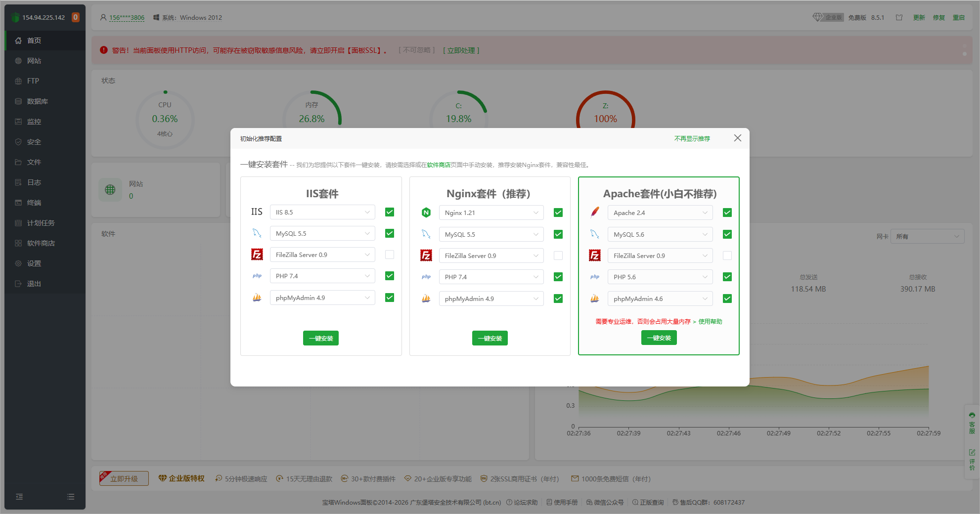Click the Apache feather icon
The width and height of the screenshot is (980, 514).
pos(595,213)
